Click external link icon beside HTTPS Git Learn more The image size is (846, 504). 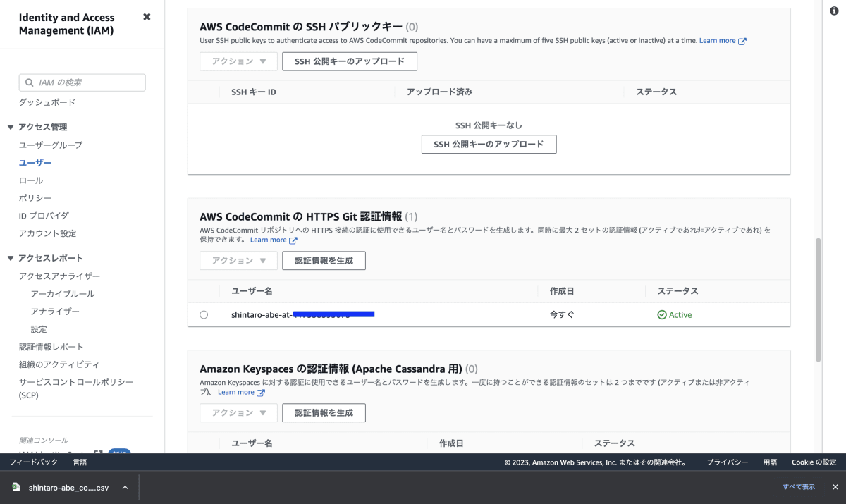pos(293,240)
